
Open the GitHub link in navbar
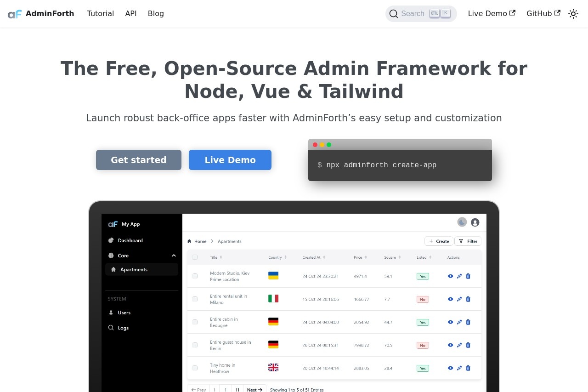543,14
